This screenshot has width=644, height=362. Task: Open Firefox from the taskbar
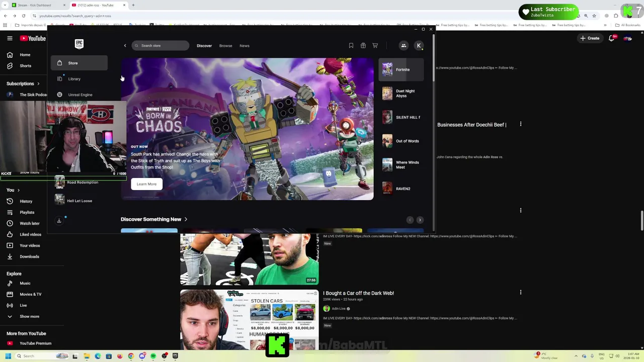tap(120, 356)
